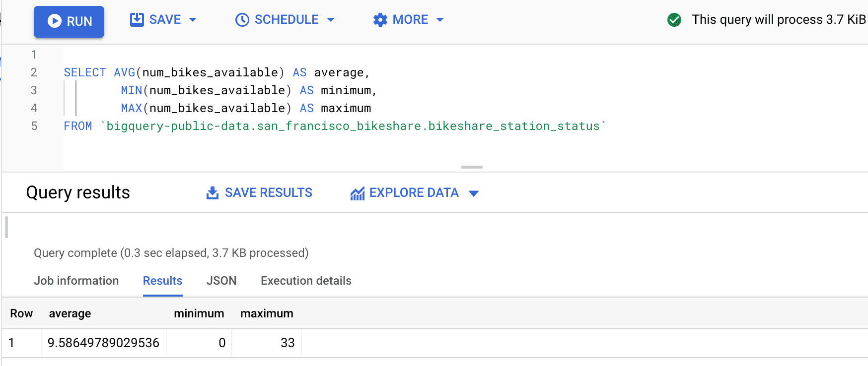Switch to the Job information tab

[76, 281]
